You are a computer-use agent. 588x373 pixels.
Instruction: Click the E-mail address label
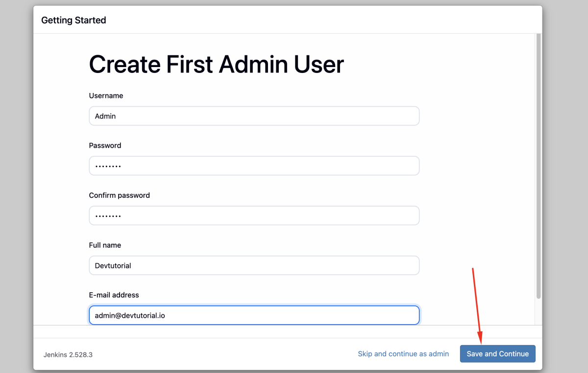pyautogui.click(x=114, y=295)
